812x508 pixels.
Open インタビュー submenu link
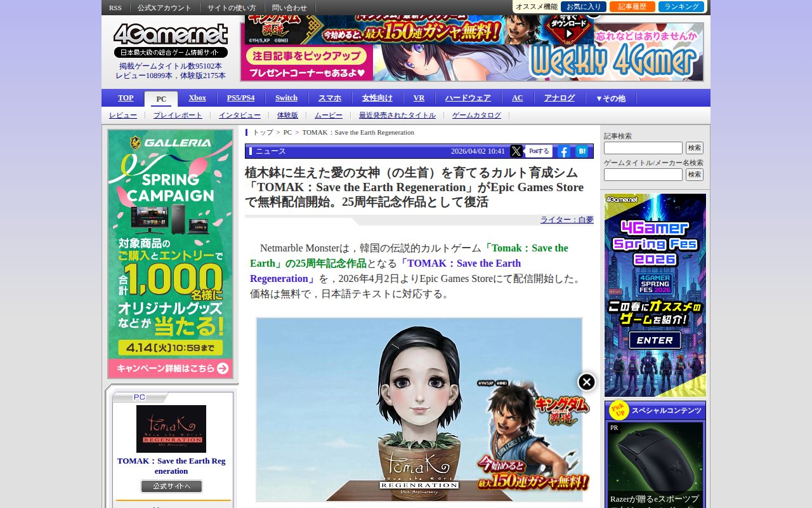coord(240,115)
